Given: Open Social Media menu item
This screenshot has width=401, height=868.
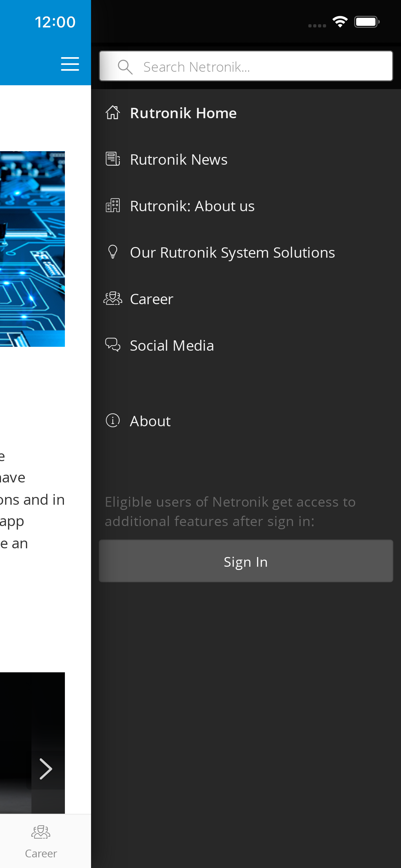Looking at the screenshot, I should click(x=246, y=346).
